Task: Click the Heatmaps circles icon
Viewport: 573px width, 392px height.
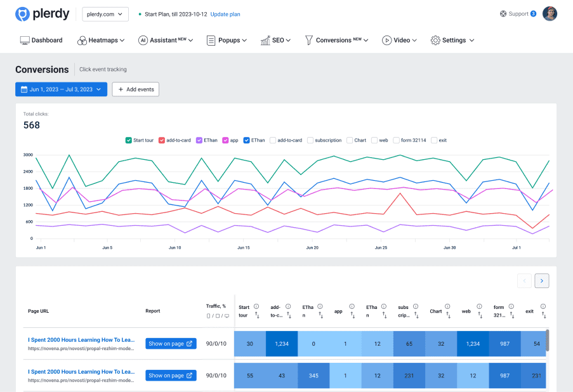Action: tap(82, 41)
